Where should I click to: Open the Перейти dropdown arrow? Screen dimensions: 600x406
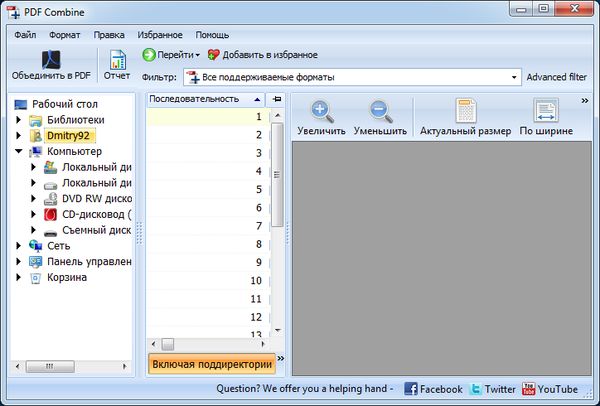pos(198,54)
